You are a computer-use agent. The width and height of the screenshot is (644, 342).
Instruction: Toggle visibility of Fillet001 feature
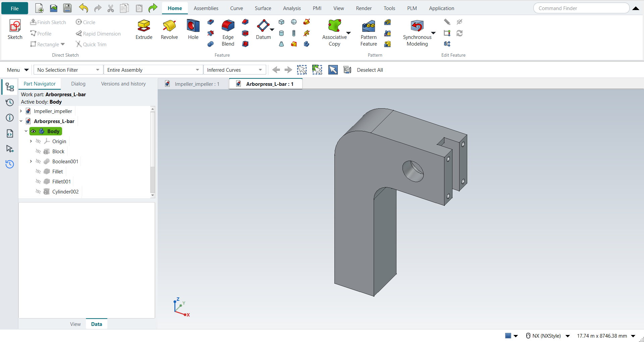tap(38, 181)
